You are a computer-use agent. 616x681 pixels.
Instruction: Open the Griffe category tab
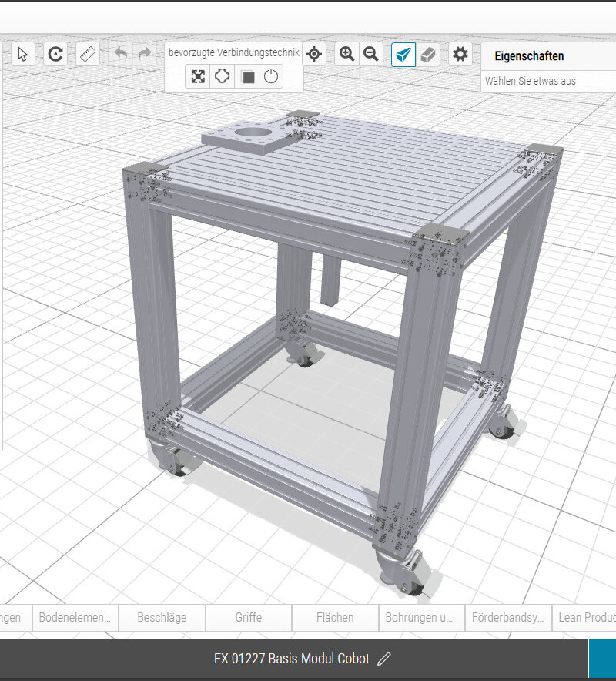[249, 617]
